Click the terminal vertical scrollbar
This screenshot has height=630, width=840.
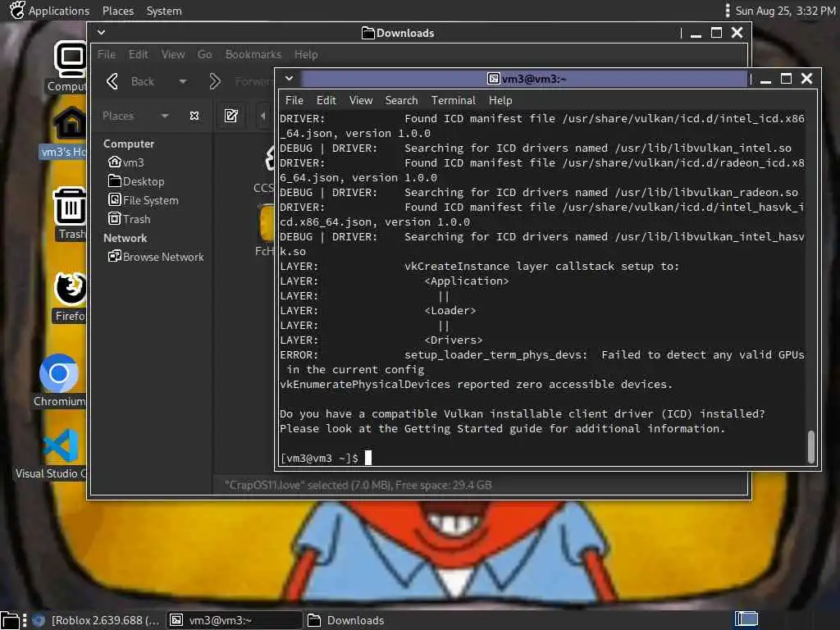click(811, 446)
